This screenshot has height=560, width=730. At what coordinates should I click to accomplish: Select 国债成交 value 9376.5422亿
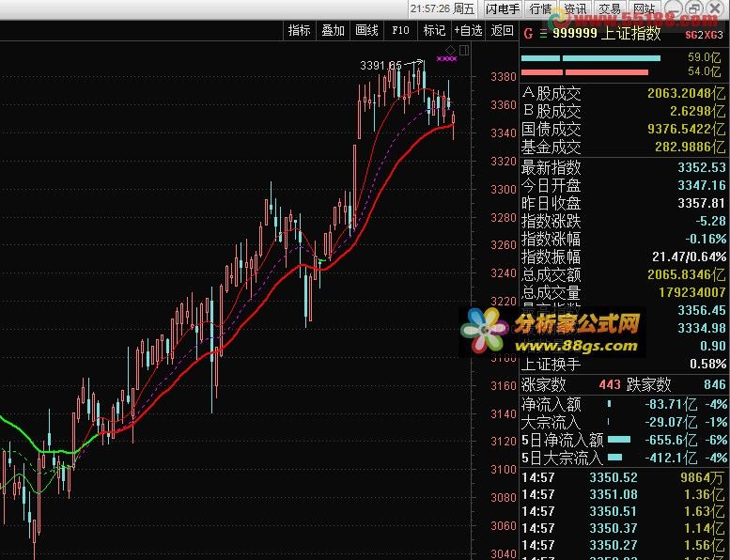(x=686, y=129)
